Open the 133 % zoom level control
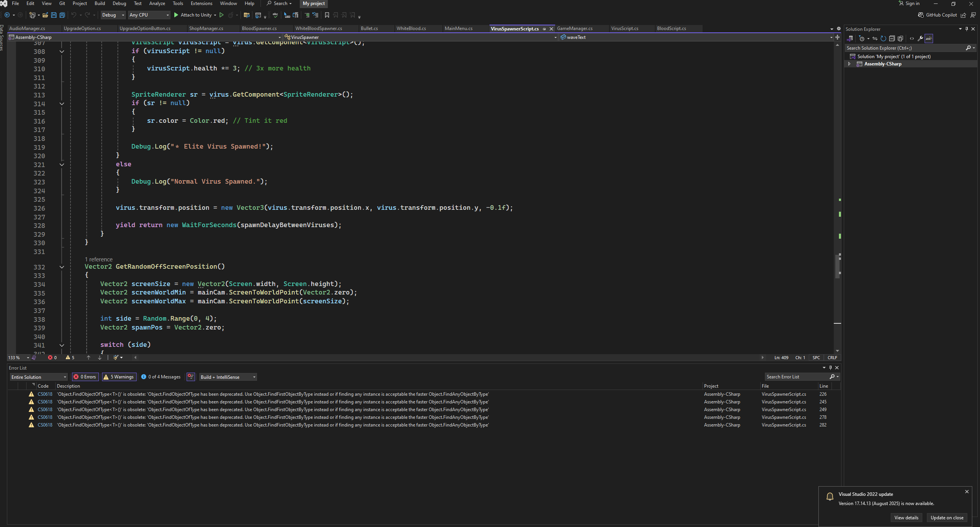Viewport: 980px width, 527px height. coord(19,358)
